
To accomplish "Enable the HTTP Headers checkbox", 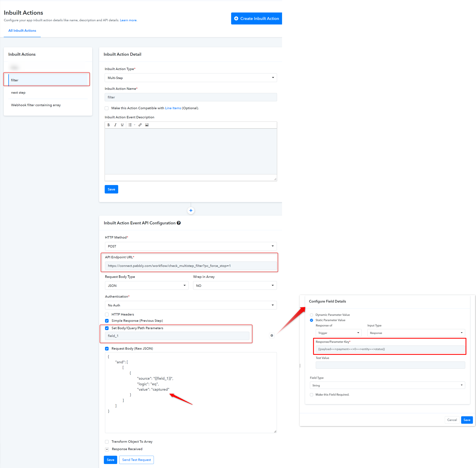I will click(107, 314).
